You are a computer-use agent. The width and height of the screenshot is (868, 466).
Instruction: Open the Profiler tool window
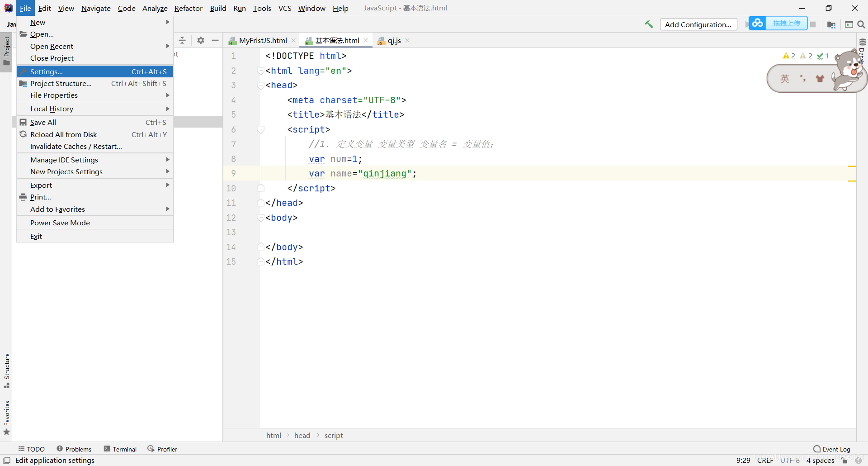click(x=162, y=449)
